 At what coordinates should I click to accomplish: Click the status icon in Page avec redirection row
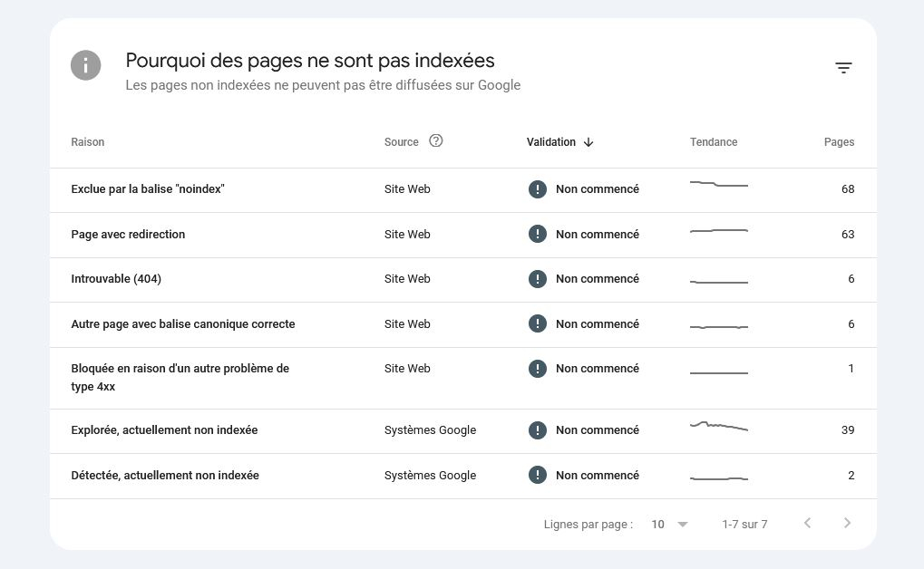point(538,234)
